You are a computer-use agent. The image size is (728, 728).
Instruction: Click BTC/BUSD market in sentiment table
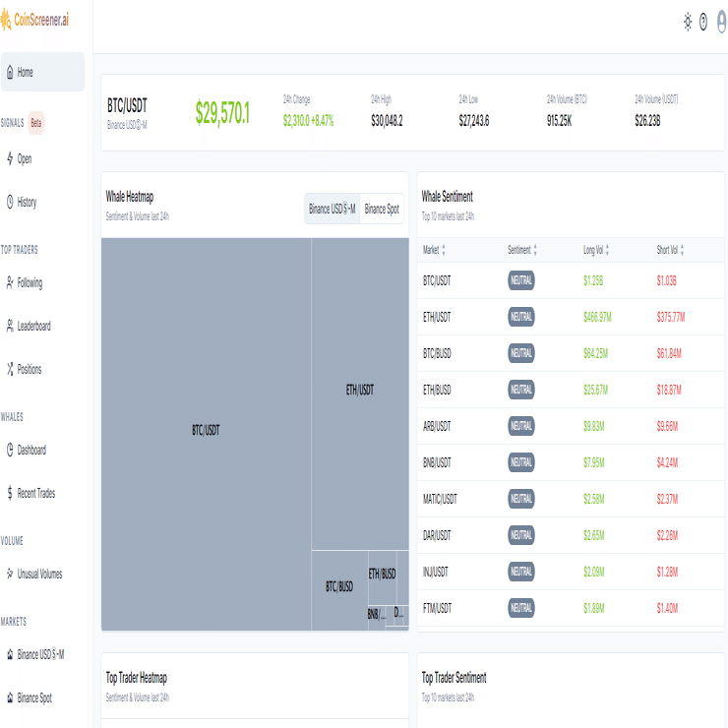pos(437,353)
